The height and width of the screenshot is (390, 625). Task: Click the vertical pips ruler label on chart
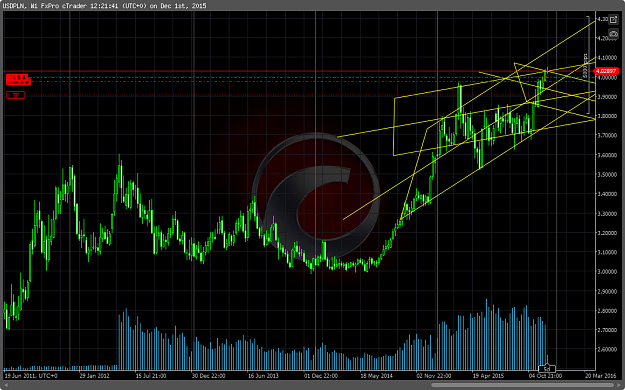pos(586,66)
